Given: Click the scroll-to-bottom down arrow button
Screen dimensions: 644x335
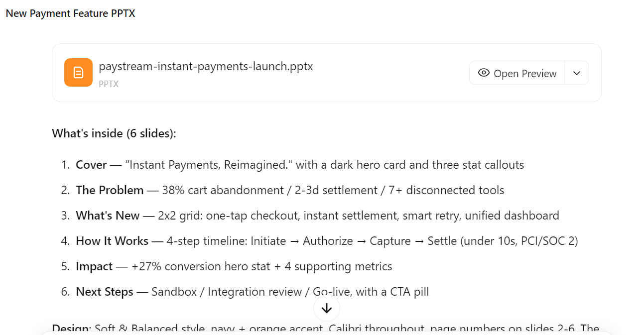Looking at the screenshot, I should click(x=327, y=309).
